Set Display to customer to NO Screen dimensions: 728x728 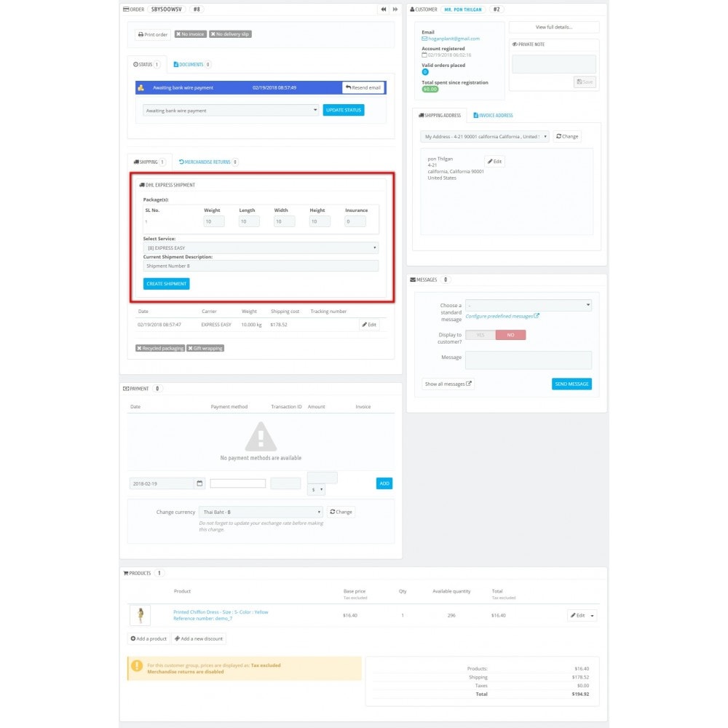[x=510, y=335]
